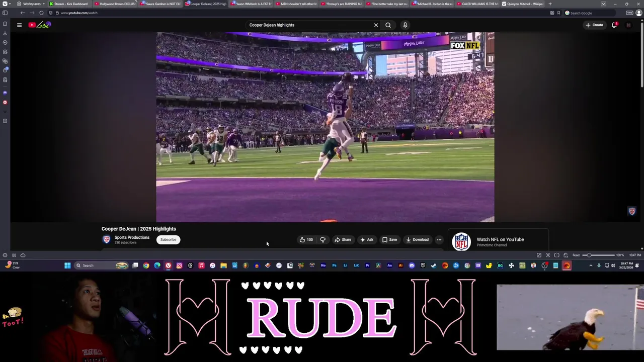Click the video player to pause
644x362 pixels.
pyautogui.click(x=325, y=127)
